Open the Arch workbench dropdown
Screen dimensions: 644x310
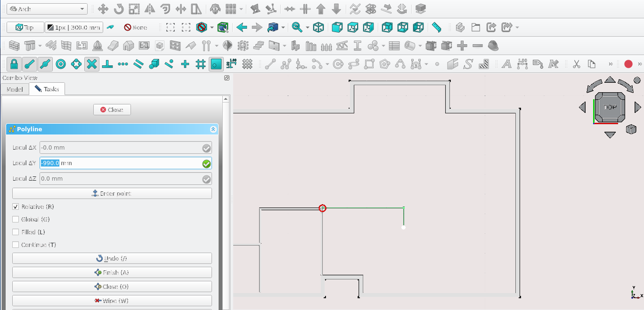tap(47, 9)
